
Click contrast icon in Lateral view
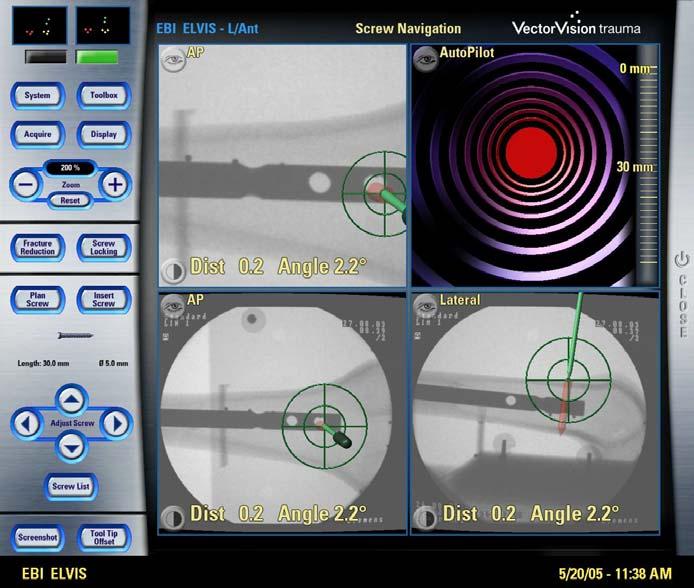pyautogui.click(x=426, y=518)
